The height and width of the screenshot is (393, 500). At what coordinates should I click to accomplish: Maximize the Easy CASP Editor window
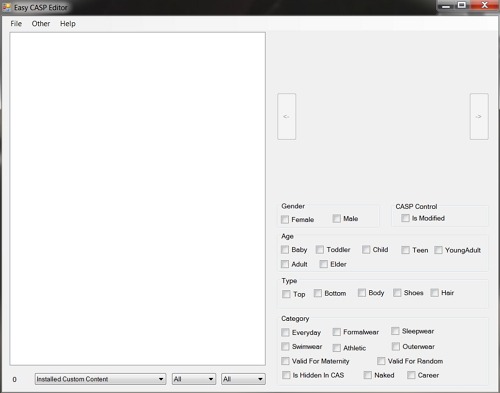pyautogui.click(x=462, y=6)
